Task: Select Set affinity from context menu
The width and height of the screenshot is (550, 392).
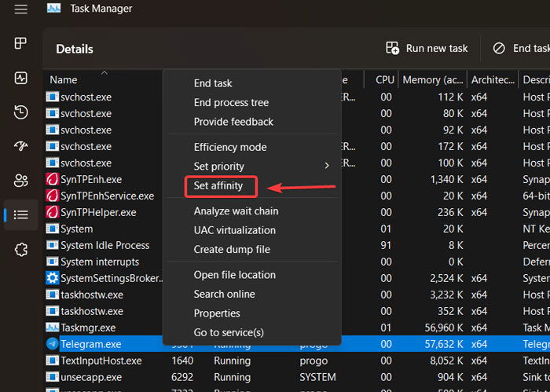Action: pos(224,186)
